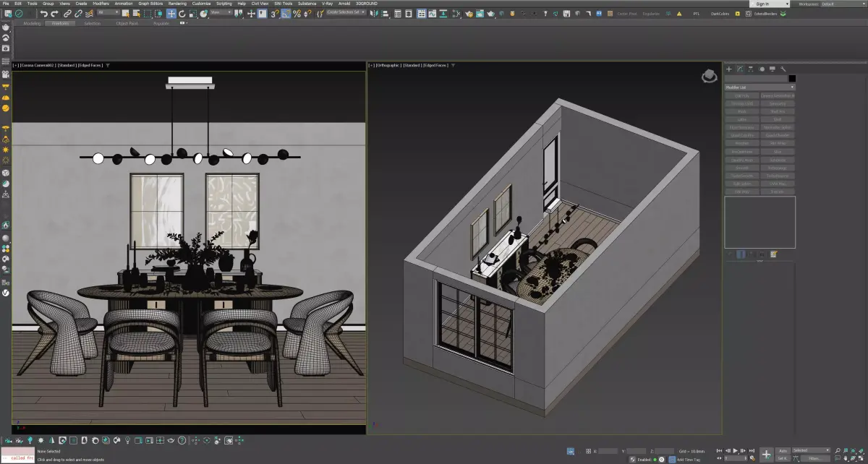Toggle the Auto key mode button
Image resolution: width=868 pixels, height=464 pixels.
783,451
